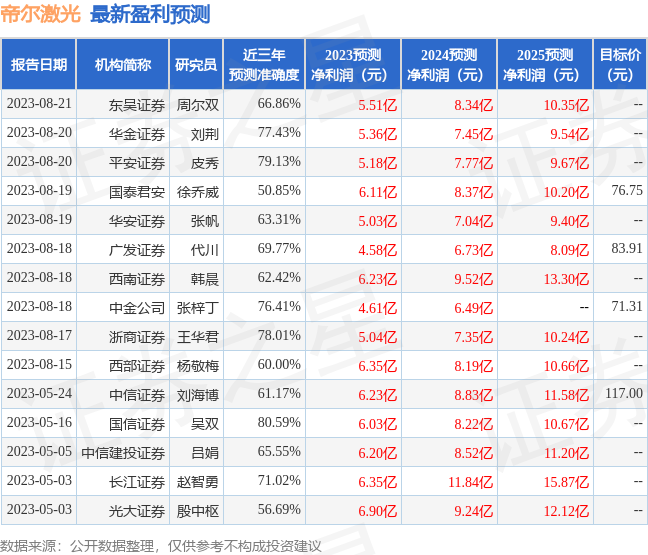
Task: Click target price 117.00
Action: [x=624, y=393]
